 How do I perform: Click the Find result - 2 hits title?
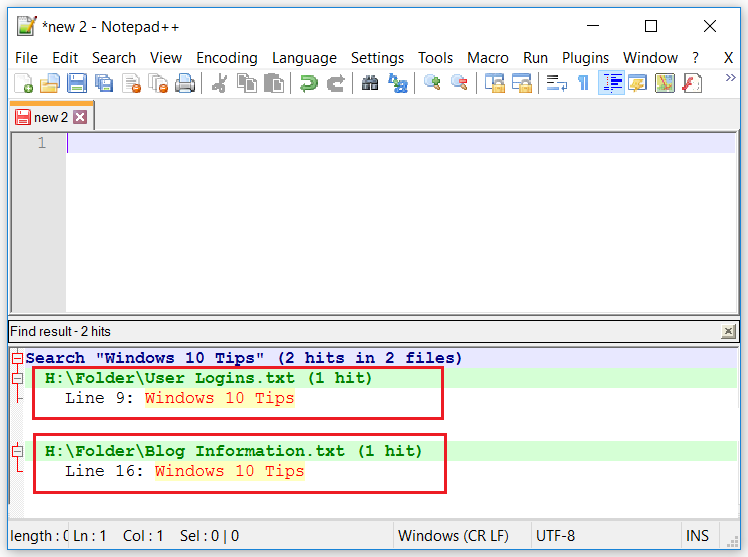click(x=60, y=331)
